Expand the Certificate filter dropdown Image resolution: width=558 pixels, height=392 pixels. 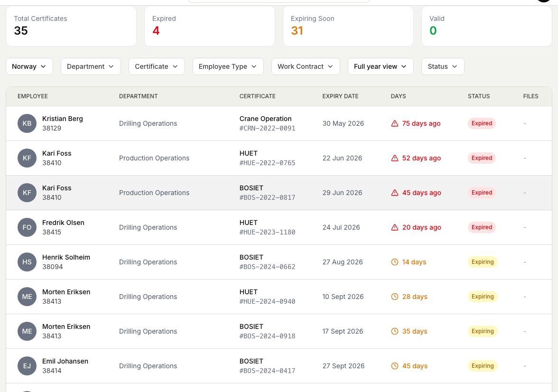coord(157,66)
